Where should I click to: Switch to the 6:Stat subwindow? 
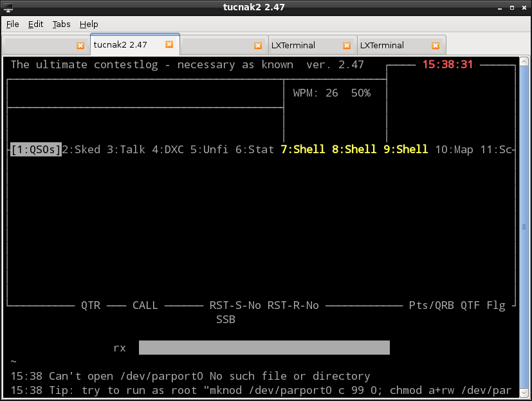pyautogui.click(x=255, y=149)
